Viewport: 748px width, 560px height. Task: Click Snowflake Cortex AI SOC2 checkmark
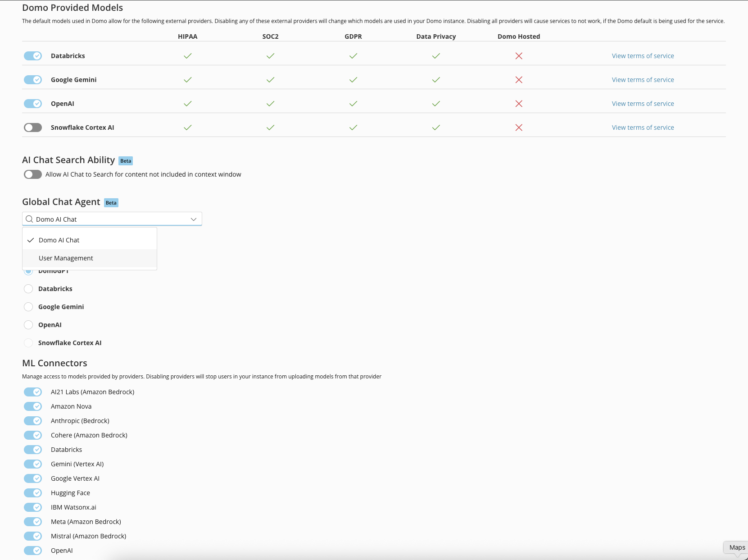(x=270, y=127)
